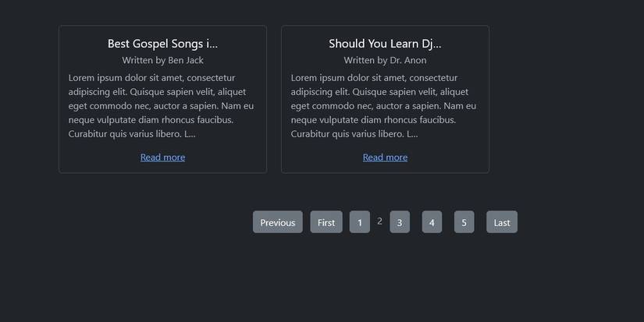Click the Written by Ben Jack byline

pos(162,60)
